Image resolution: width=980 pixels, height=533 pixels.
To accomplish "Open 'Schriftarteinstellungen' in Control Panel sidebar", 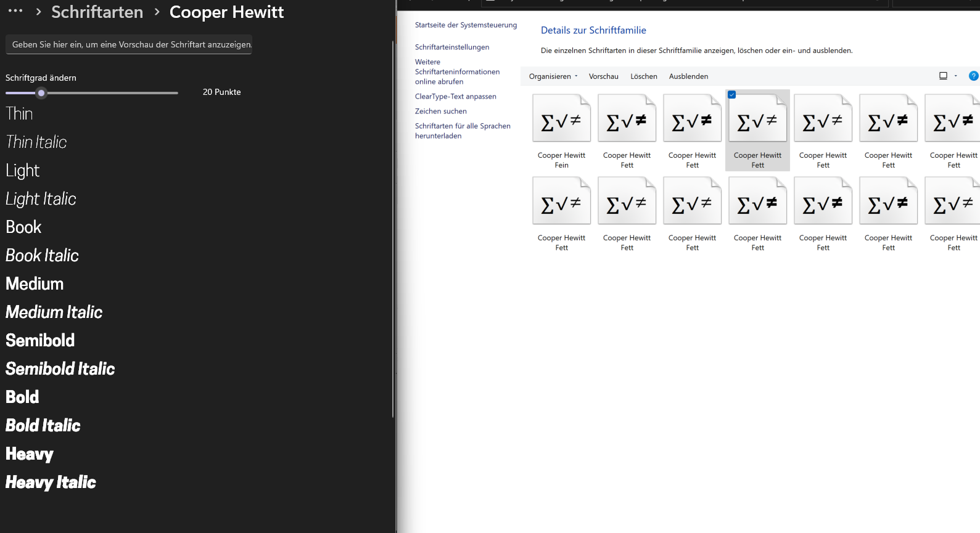I will point(452,47).
